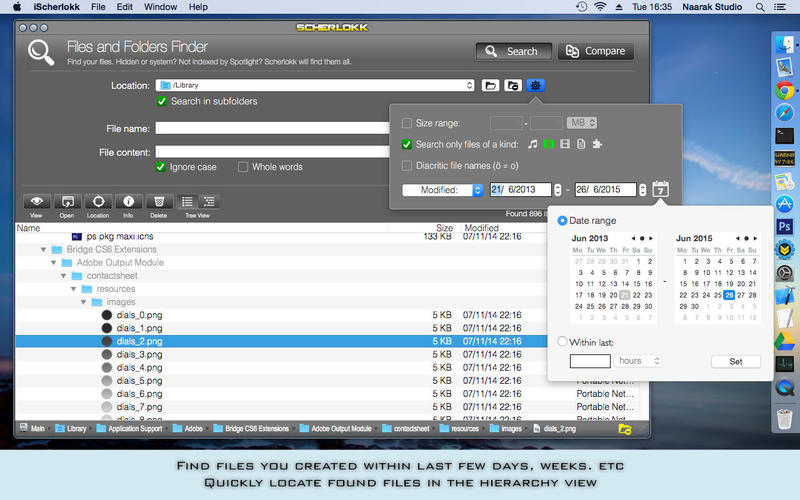Select the music file kind icon

pyautogui.click(x=533, y=144)
